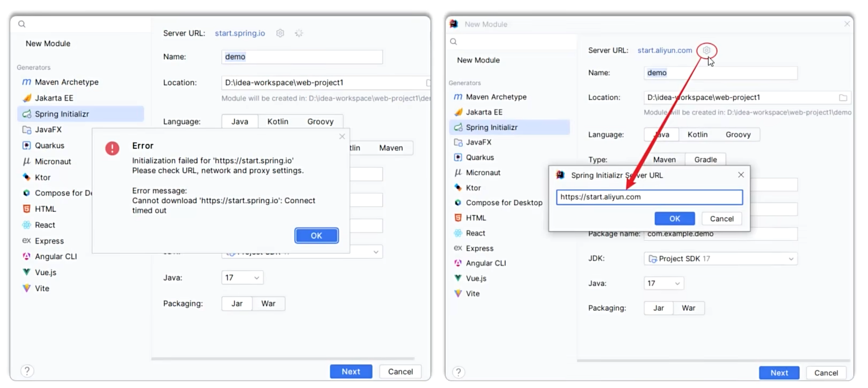The height and width of the screenshot is (388, 868).
Task: Click server URL gear next to start.aliyun.com
Action: pos(706,50)
